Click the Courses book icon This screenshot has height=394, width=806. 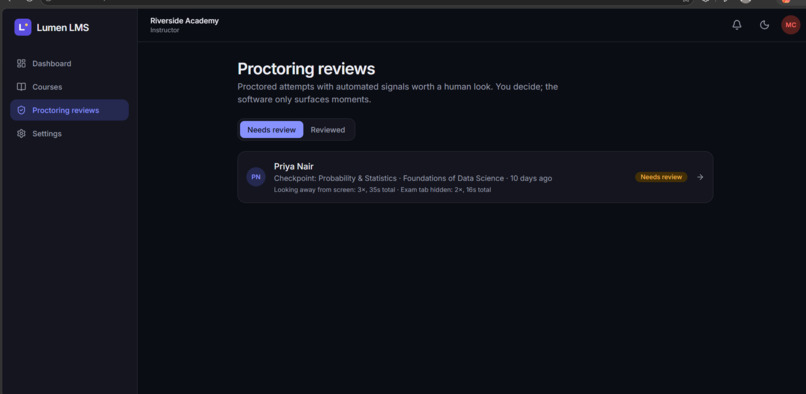tap(21, 87)
